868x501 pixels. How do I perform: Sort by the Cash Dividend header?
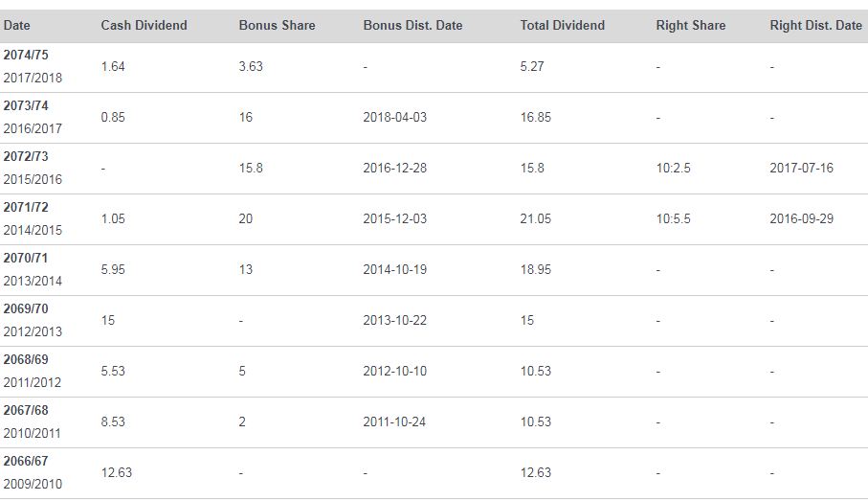point(144,26)
